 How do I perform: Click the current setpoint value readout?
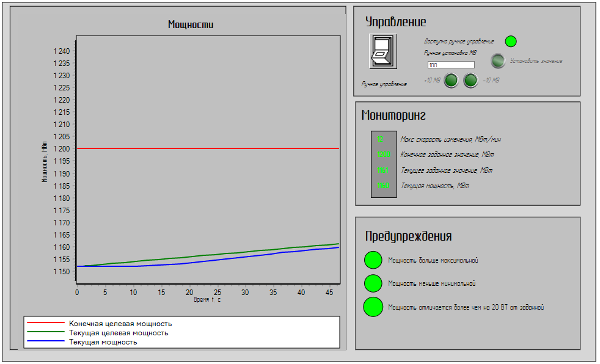[x=384, y=170]
